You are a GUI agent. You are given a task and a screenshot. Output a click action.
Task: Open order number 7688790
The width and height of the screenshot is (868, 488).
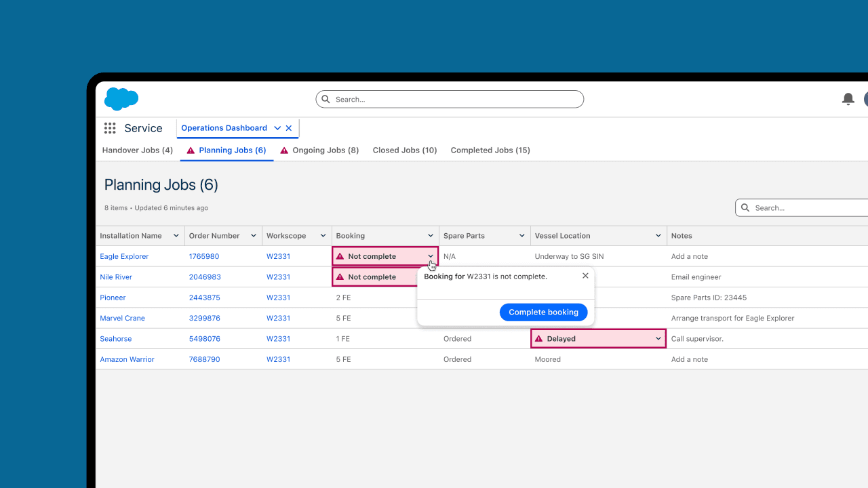point(205,359)
